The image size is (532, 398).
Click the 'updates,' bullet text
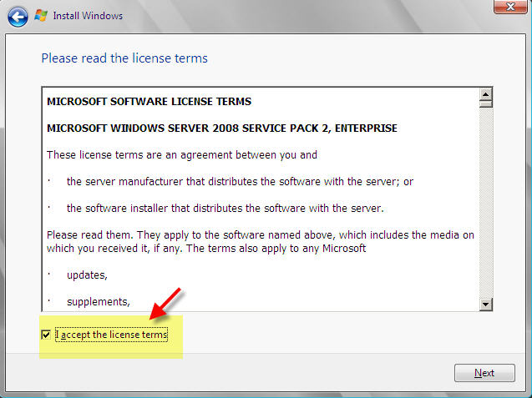[x=87, y=275]
